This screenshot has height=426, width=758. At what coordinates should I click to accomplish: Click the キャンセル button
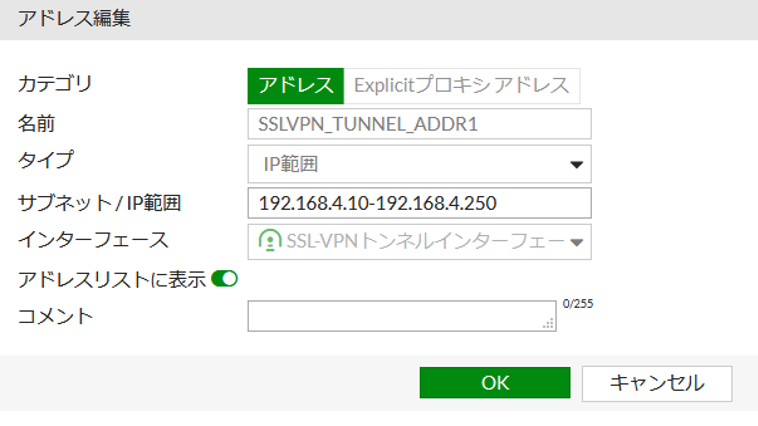[657, 383]
